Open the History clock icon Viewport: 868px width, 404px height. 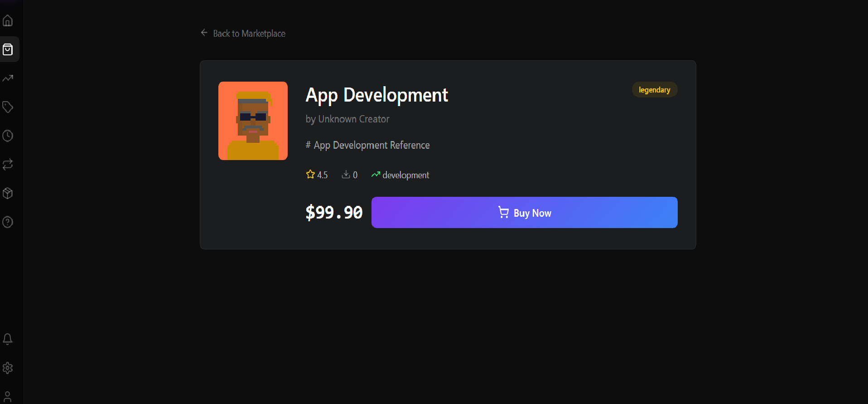tap(8, 136)
